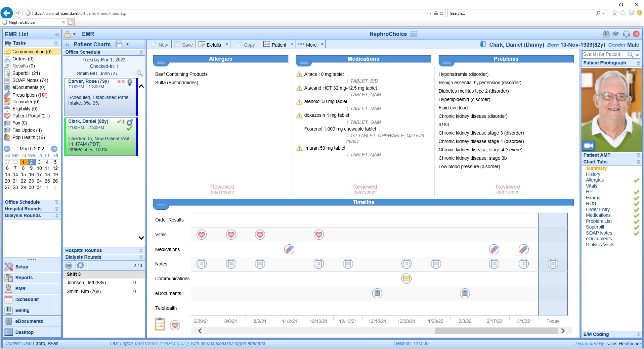Click the patient record icon before Clark, Daniel

483,44
